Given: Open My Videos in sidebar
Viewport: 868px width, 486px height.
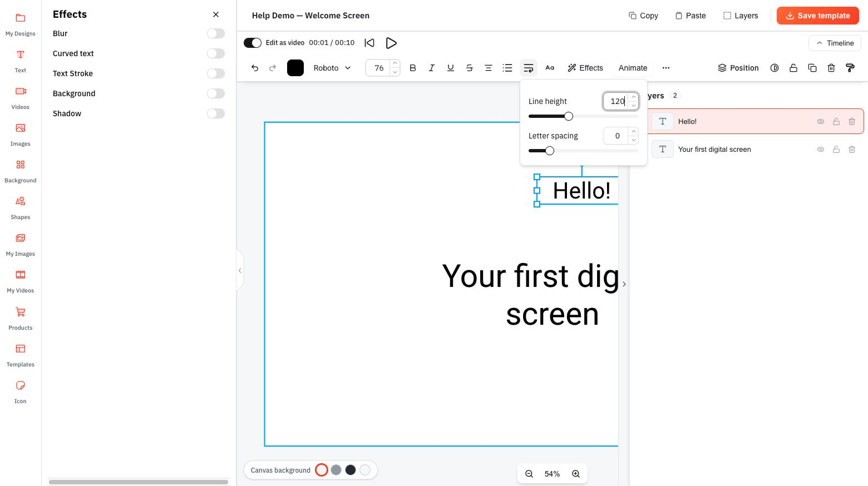Looking at the screenshot, I should [x=21, y=282].
